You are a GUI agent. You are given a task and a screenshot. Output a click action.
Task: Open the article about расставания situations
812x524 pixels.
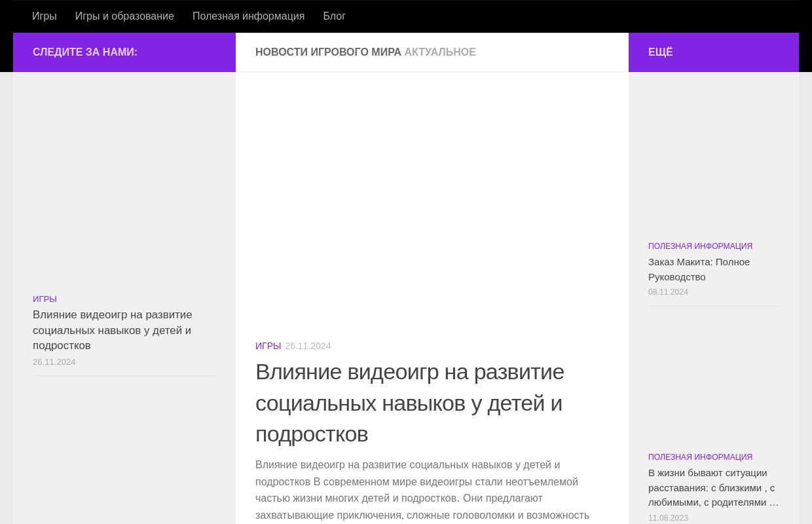click(713, 487)
